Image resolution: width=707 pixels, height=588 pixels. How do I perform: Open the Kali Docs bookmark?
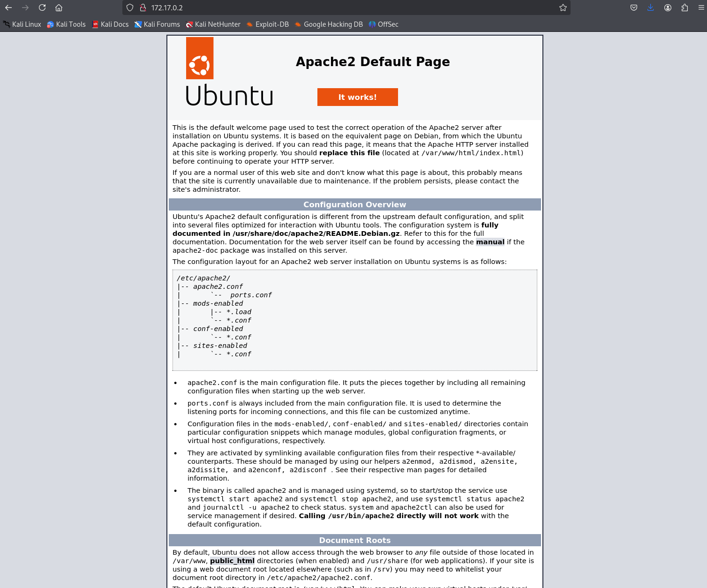coord(110,24)
